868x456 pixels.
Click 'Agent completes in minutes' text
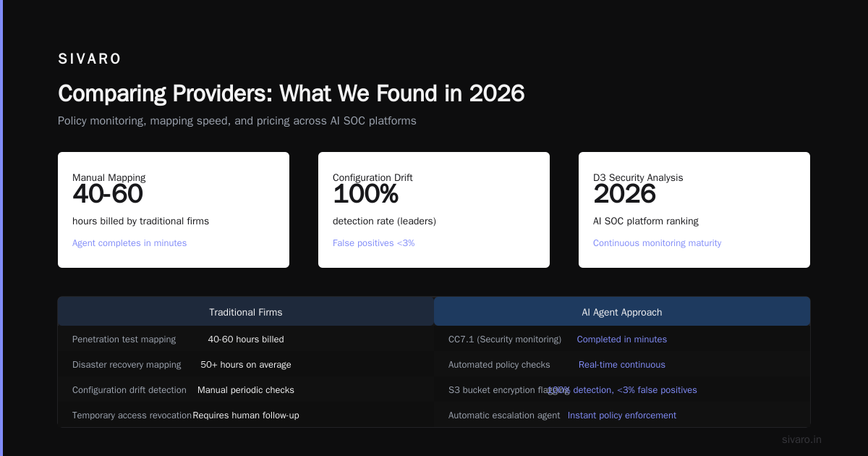(129, 243)
